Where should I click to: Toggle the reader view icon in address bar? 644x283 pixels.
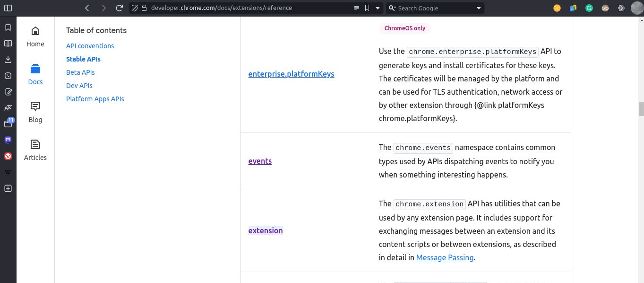pos(357,8)
